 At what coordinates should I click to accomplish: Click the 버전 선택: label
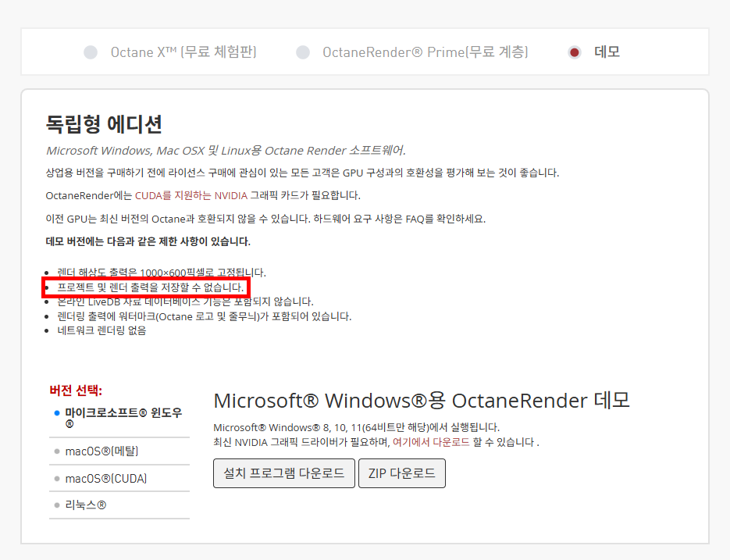coord(76,391)
